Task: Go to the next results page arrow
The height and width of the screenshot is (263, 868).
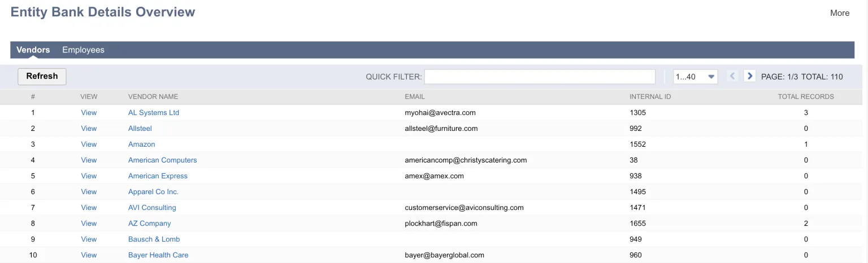Action: pos(750,76)
